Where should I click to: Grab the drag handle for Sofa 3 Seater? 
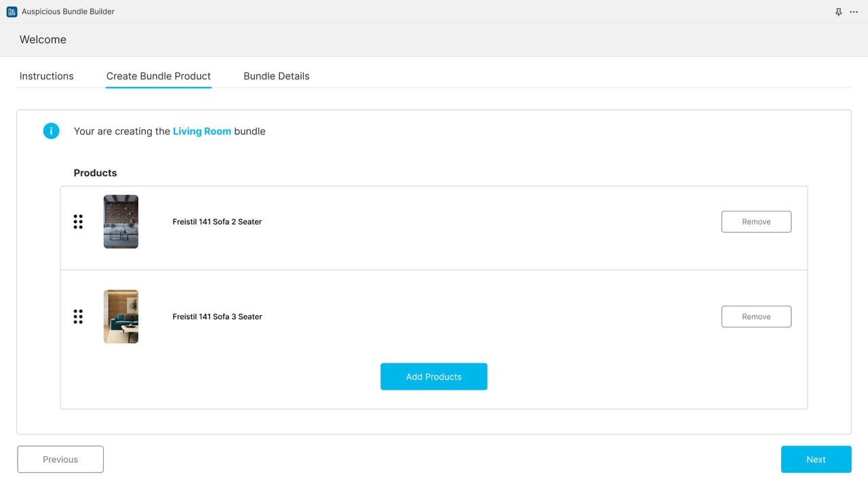78,317
